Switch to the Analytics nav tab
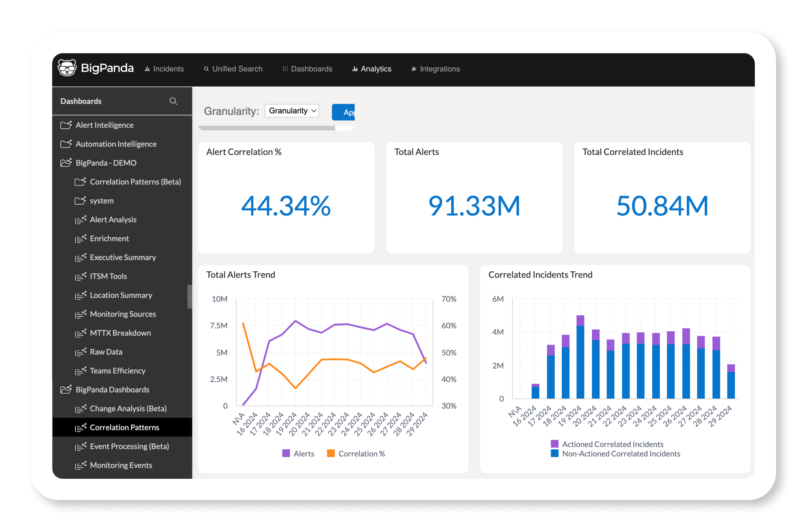The height and width of the screenshot is (532, 807). click(x=372, y=69)
